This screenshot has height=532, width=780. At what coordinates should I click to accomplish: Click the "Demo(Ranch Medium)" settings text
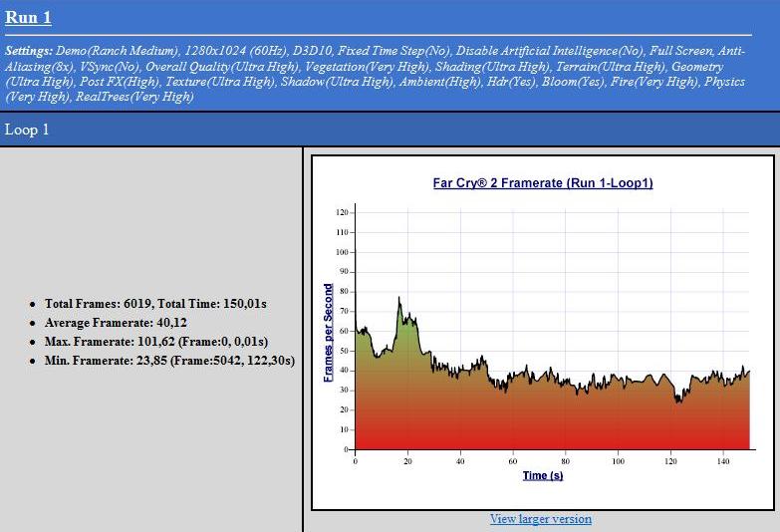(x=118, y=51)
